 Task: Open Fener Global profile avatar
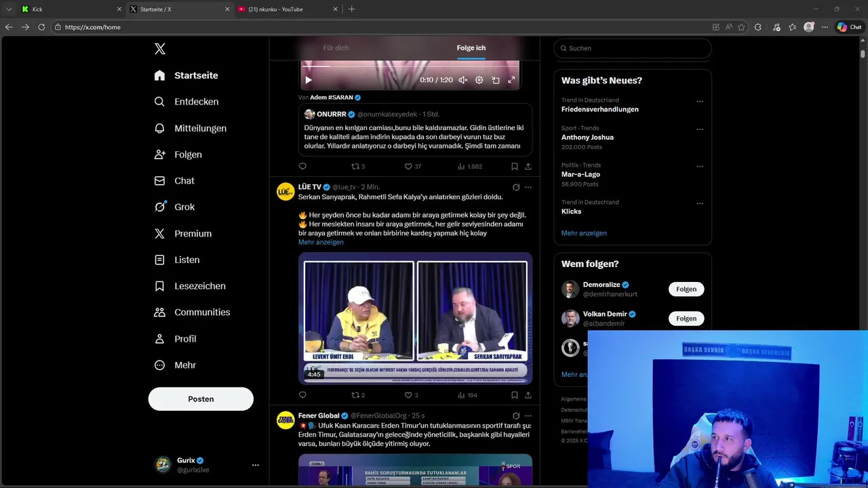tap(285, 420)
